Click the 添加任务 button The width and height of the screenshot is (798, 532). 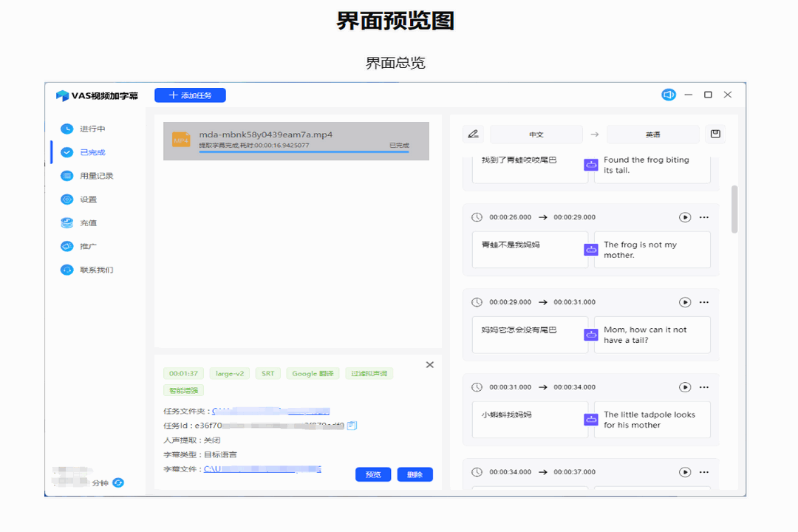point(190,95)
